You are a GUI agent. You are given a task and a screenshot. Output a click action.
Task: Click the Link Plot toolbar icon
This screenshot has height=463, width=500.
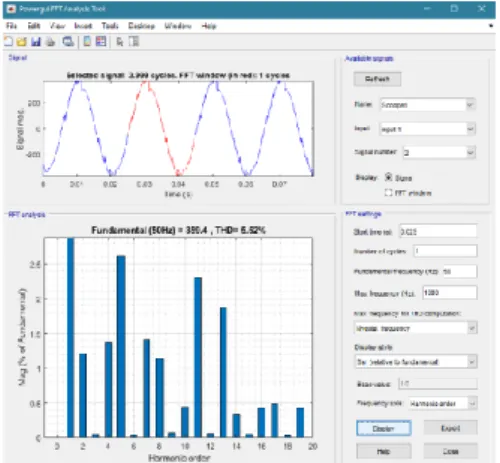[x=68, y=42]
